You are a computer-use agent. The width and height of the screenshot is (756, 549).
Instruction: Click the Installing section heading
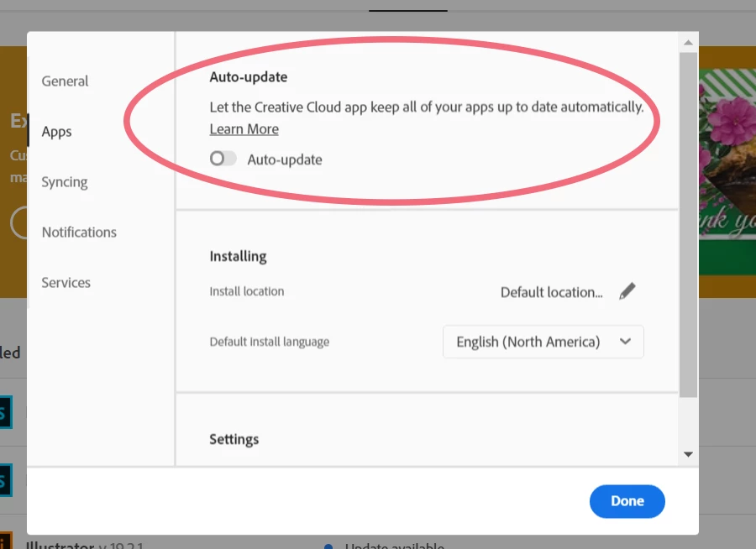pos(238,256)
